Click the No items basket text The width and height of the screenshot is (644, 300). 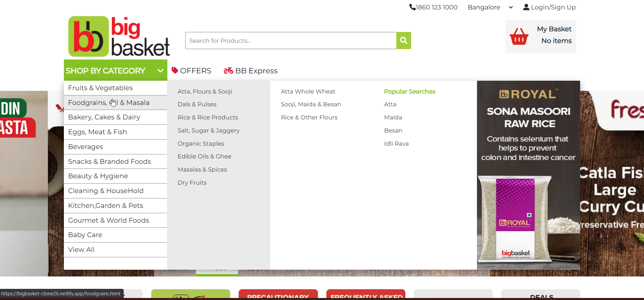point(556,41)
